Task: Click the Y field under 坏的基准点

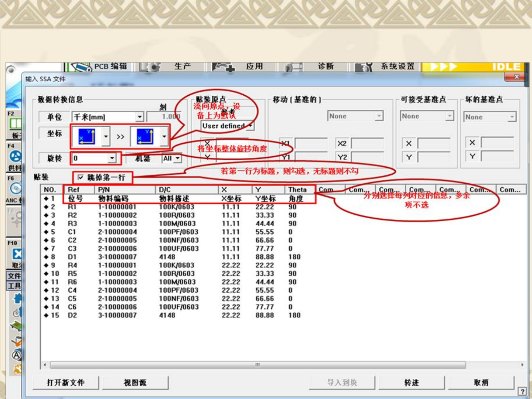Action: tap(497, 157)
